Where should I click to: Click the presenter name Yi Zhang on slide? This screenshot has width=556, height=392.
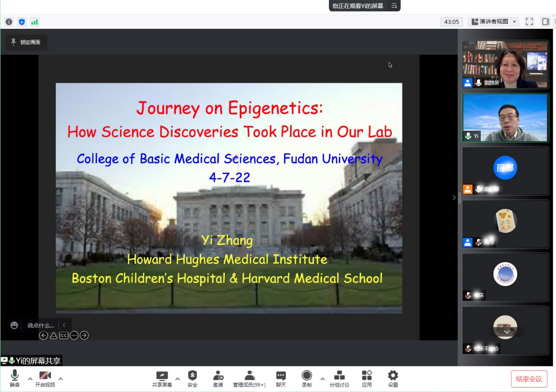pyautogui.click(x=227, y=240)
